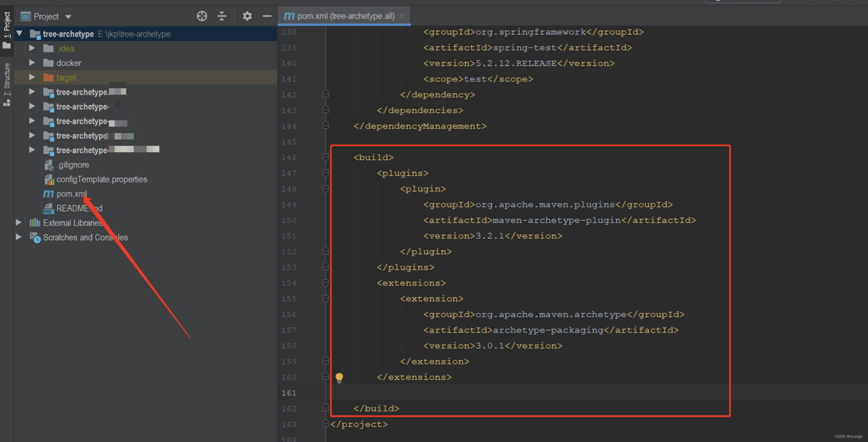868x442 pixels.
Task: Expand the docker folder
Action: click(x=32, y=63)
